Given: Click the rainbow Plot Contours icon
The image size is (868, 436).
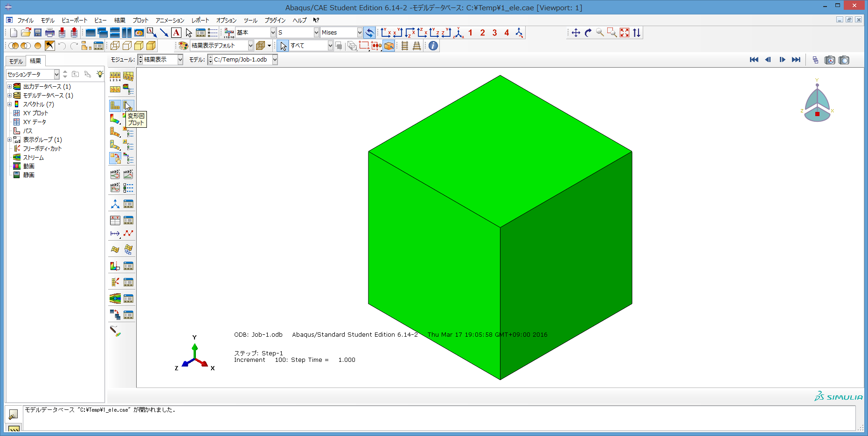Looking at the screenshot, I should coord(115,119).
